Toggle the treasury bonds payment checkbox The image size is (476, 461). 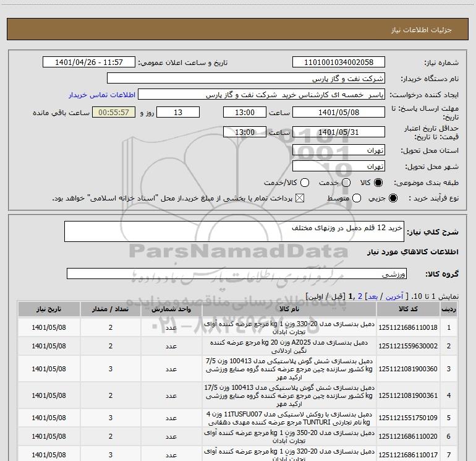click(300, 198)
